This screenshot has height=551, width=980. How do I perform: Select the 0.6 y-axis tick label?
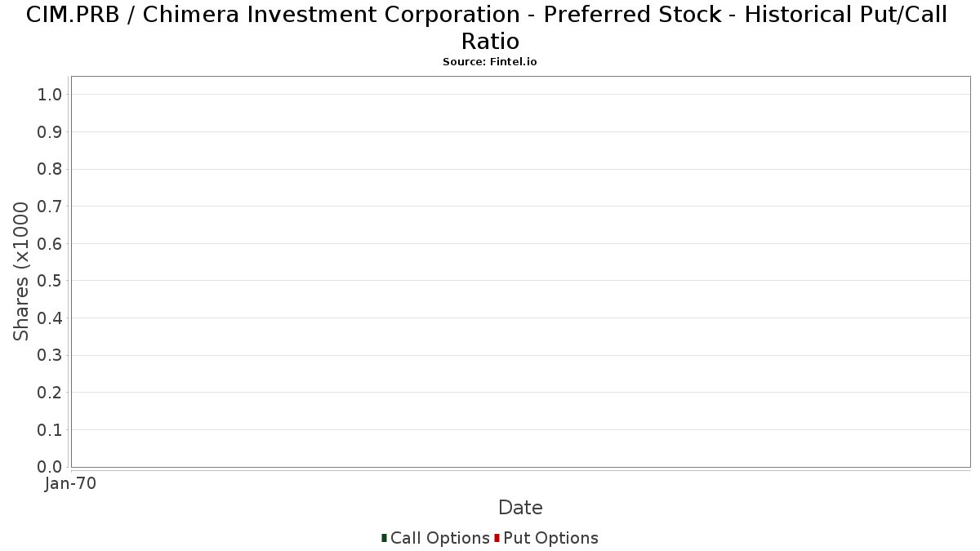[x=50, y=244]
